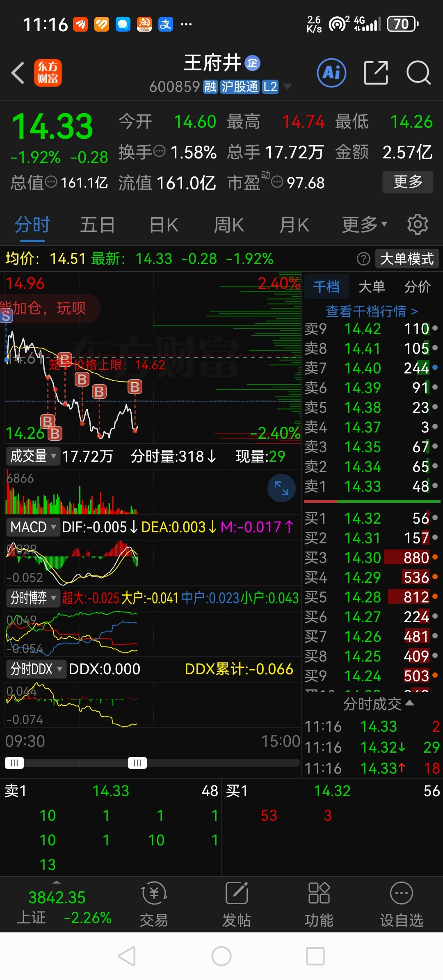Image resolution: width=443 pixels, height=980 pixels.
Task: Tap Android recent apps button
Action: coord(315,956)
